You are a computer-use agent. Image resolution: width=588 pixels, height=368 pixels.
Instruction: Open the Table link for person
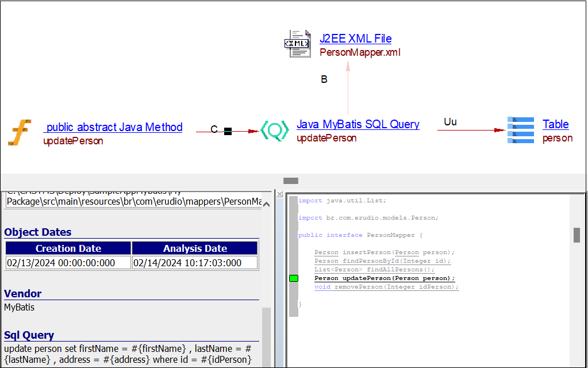(x=555, y=124)
